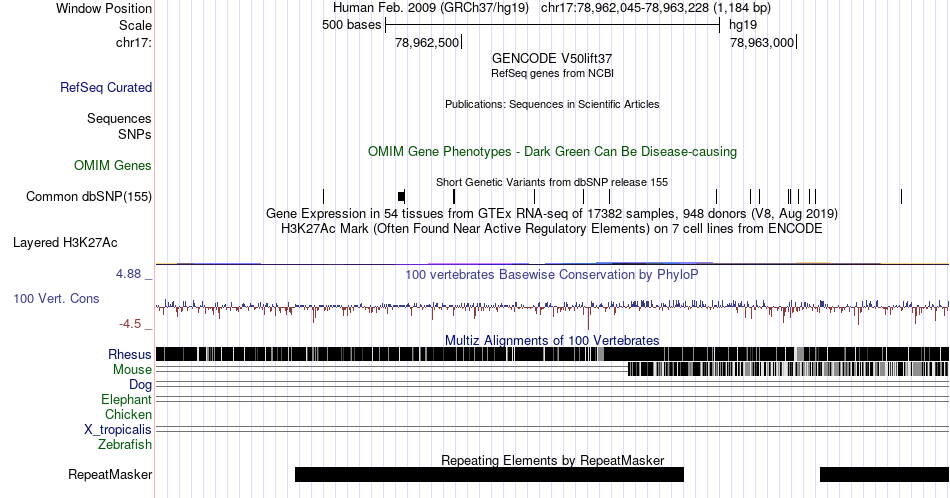Click the genome position chr17:78,962,045-78,963,228 text
The image size is (950, 498).
[x=656, y=8]
